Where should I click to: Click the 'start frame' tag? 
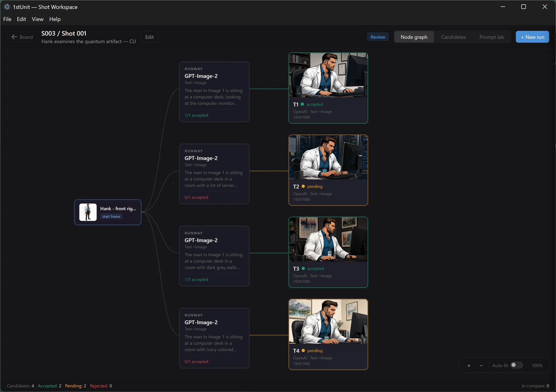(111, 216)
